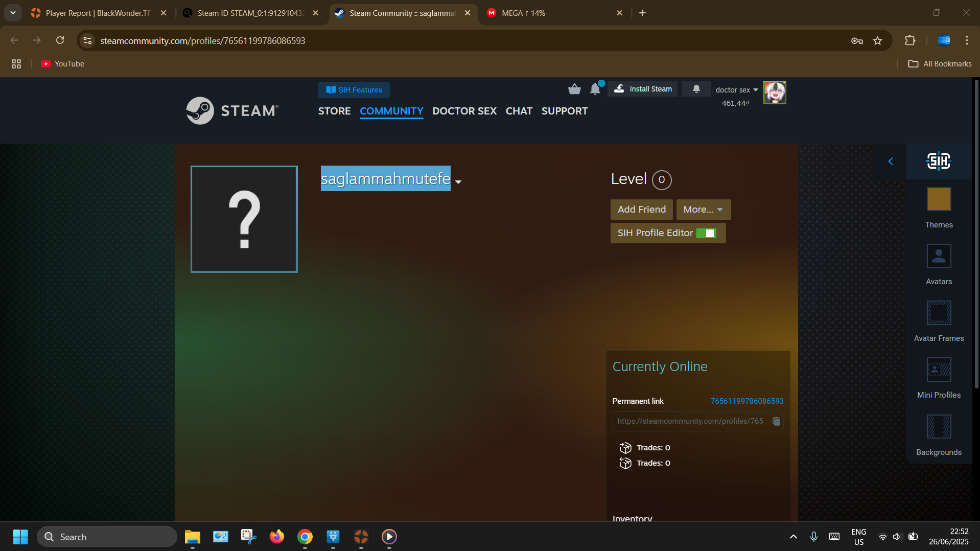Open the SIH logo panel header
The width and height of the screenshot is (980, 551).
pyautogui.click(x=939, y=162)
